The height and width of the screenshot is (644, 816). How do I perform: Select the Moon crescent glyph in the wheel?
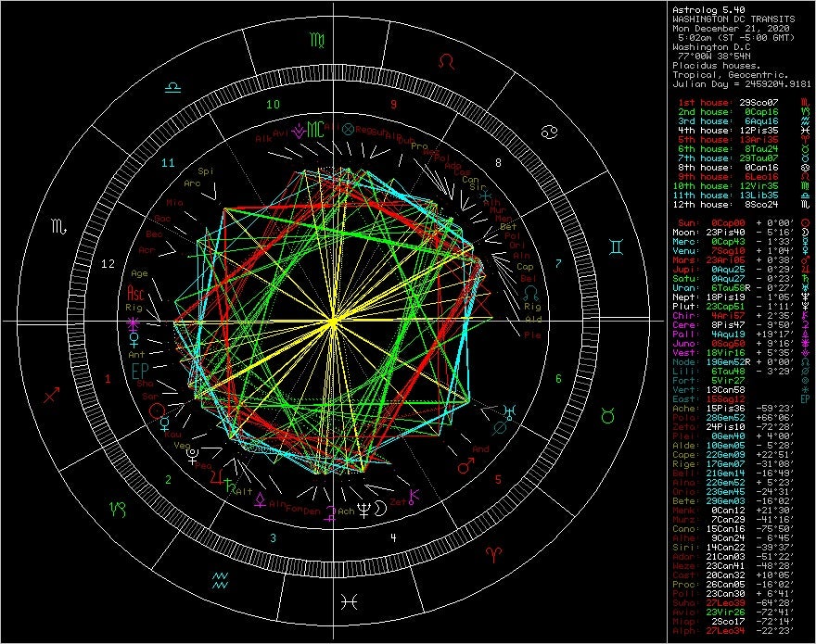[381, 508]
